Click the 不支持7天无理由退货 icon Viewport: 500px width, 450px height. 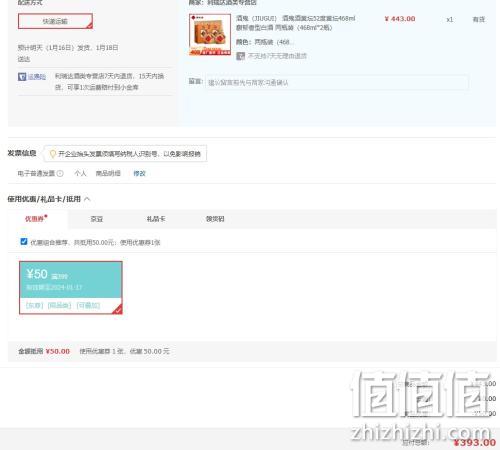point(240,56)
